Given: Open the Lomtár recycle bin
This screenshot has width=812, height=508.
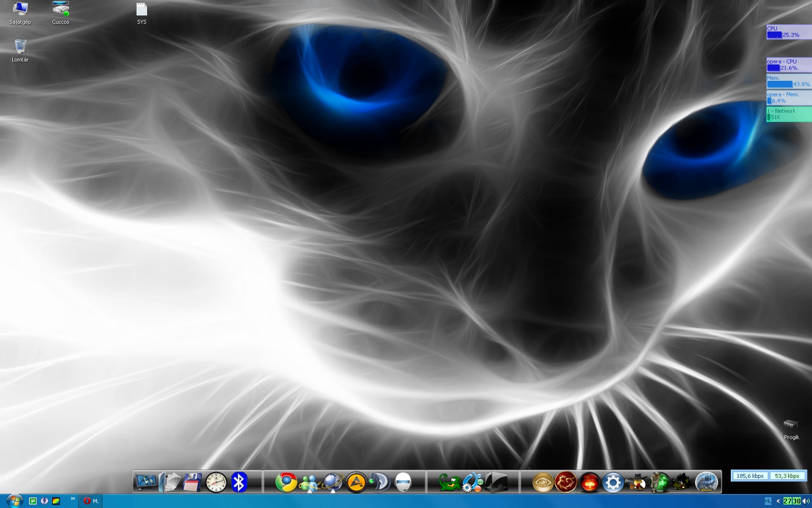Looking at the screenshot, I should (20, 51).
